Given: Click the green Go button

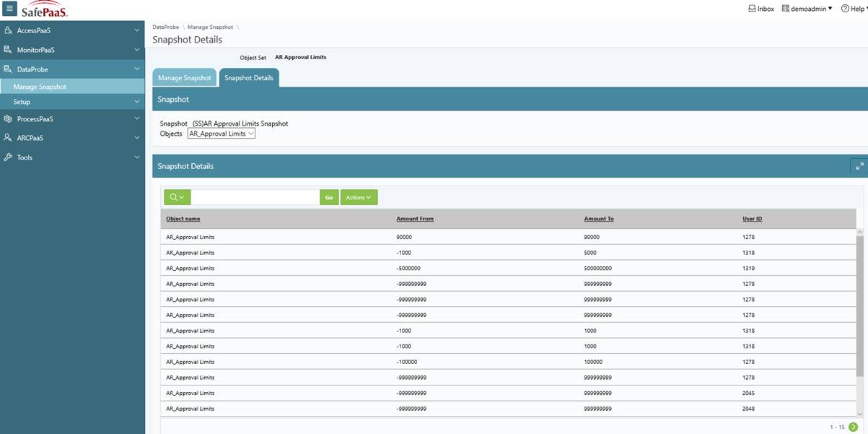Looking at the screenshot, I should tap(329, 197).
